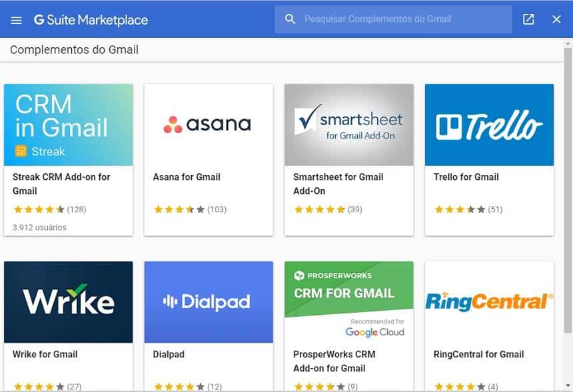Close the G Suite Marketplace dialog

tap(556, 19)
